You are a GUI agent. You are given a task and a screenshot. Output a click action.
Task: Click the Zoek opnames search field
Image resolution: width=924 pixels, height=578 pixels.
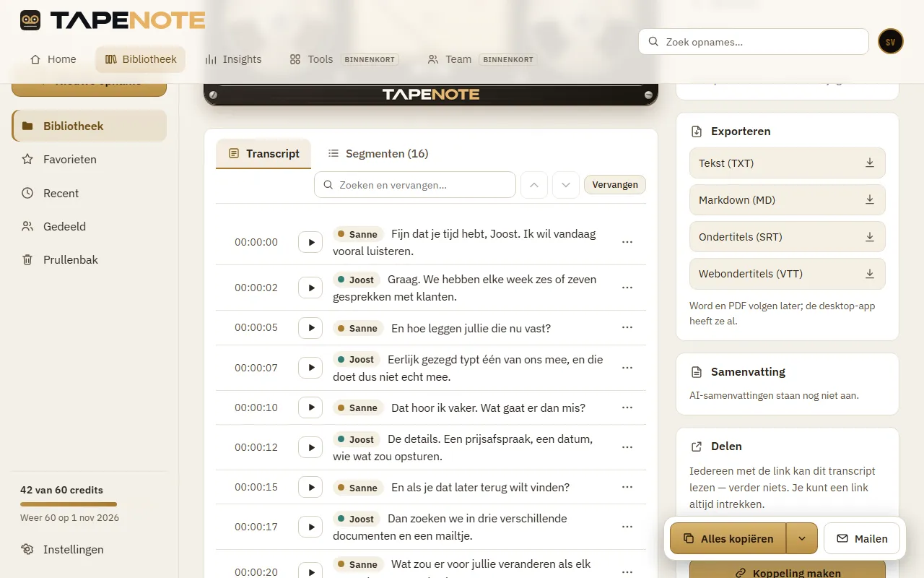pos(754,42)
